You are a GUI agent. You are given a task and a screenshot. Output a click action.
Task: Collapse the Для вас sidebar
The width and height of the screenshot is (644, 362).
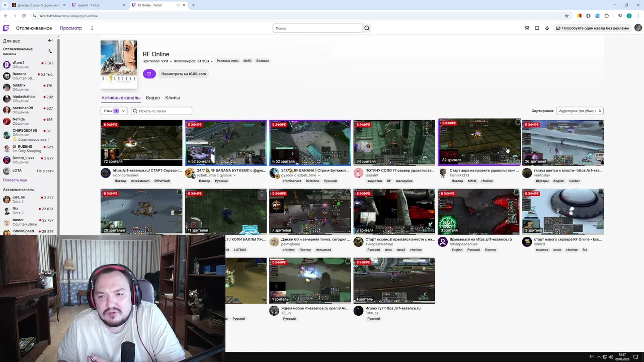(50, 41)
